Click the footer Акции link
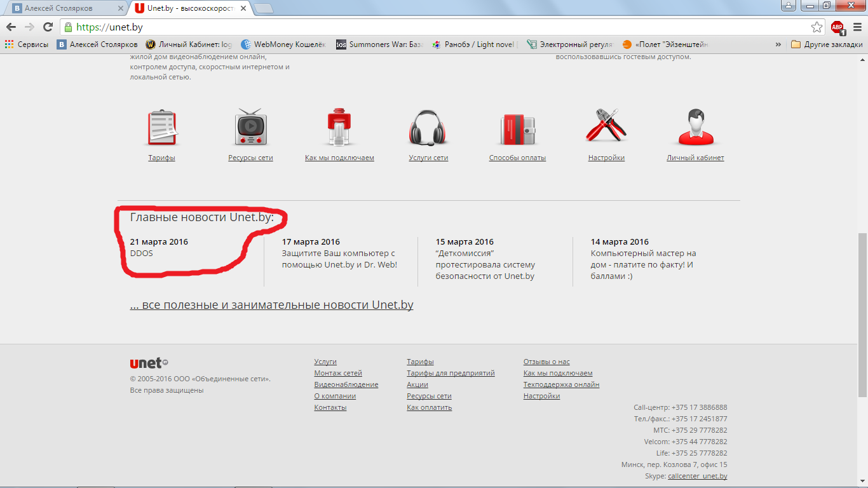 (x=417, y=384)
